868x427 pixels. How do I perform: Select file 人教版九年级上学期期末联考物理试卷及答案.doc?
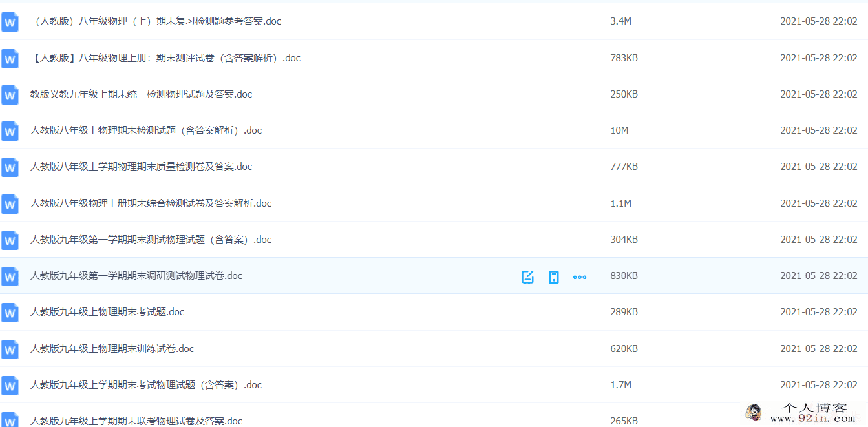[136, 421]
